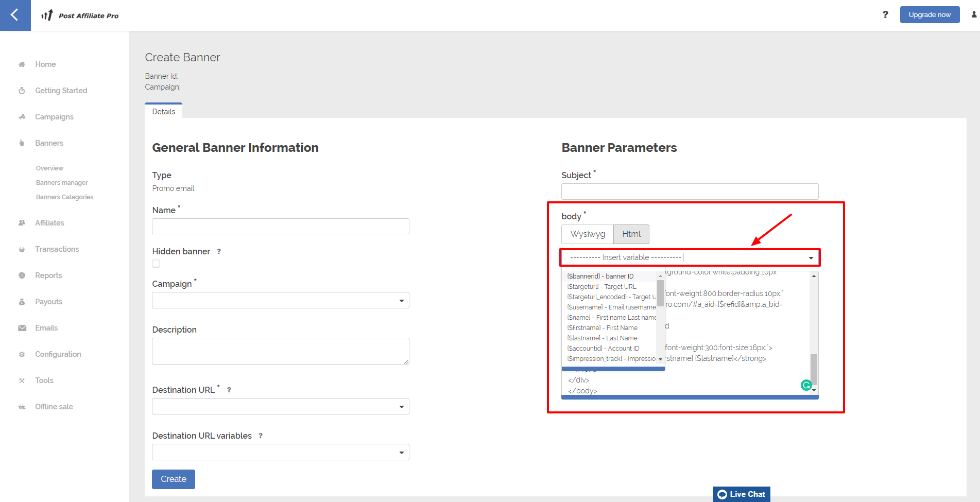Screen dimensions: 980x502
Task: Open the Live Chat widget
Action: [742, 494]
